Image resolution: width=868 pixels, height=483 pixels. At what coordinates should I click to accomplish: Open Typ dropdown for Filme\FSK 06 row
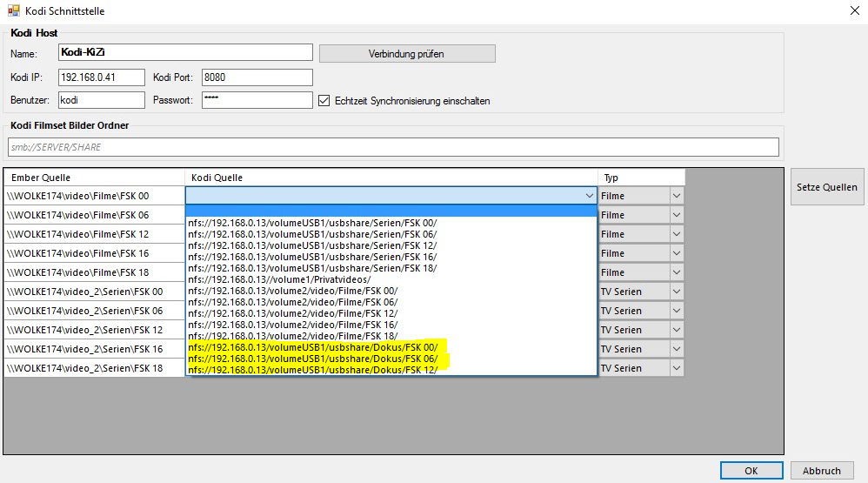click(x=676, y=215)
